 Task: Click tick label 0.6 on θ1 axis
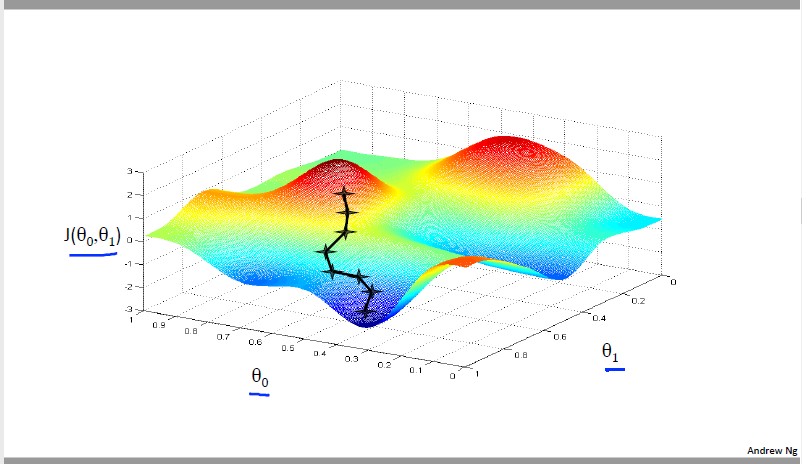click(560, 337)
